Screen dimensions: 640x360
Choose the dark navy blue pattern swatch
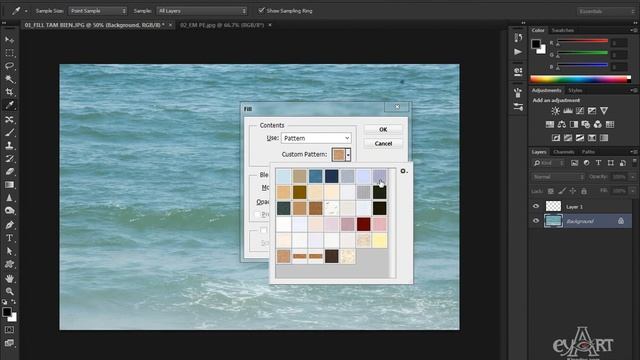click(331, 176)
